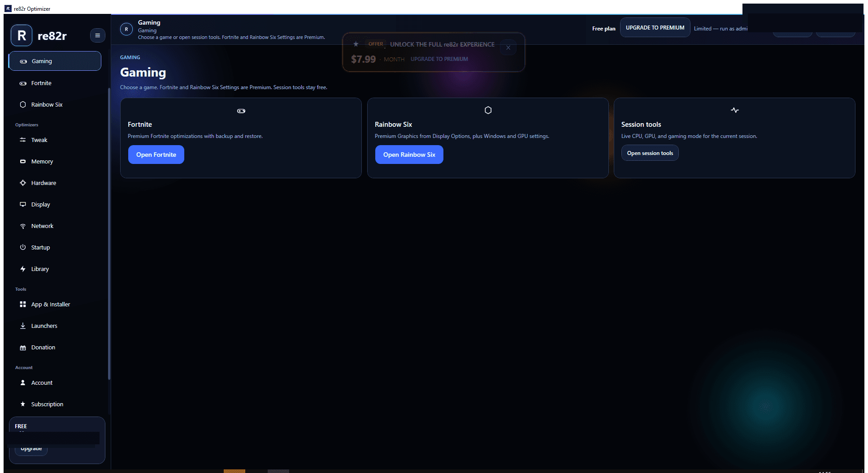Click the hexagon icon on Rainbow Six card

488,110
